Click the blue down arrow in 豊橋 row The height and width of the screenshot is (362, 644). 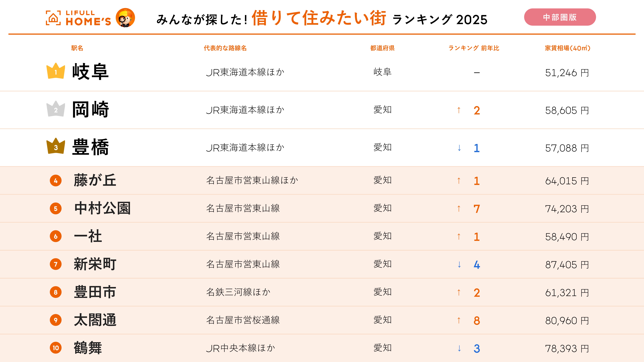pyautogui.click(x=459, y=148)
